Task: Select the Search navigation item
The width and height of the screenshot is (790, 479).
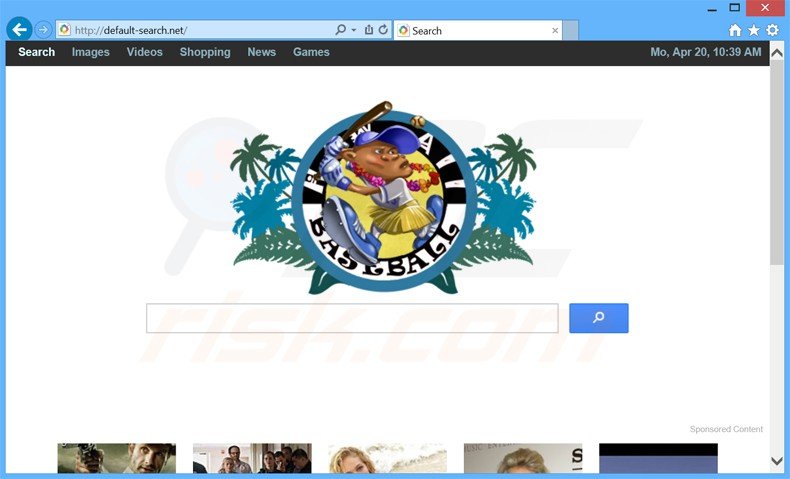Action: 36,52
